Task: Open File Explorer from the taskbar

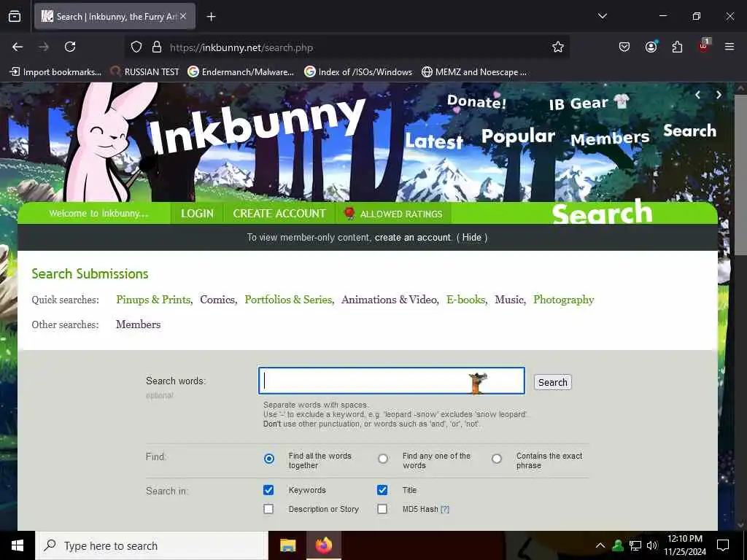Action: pos(287,545)
